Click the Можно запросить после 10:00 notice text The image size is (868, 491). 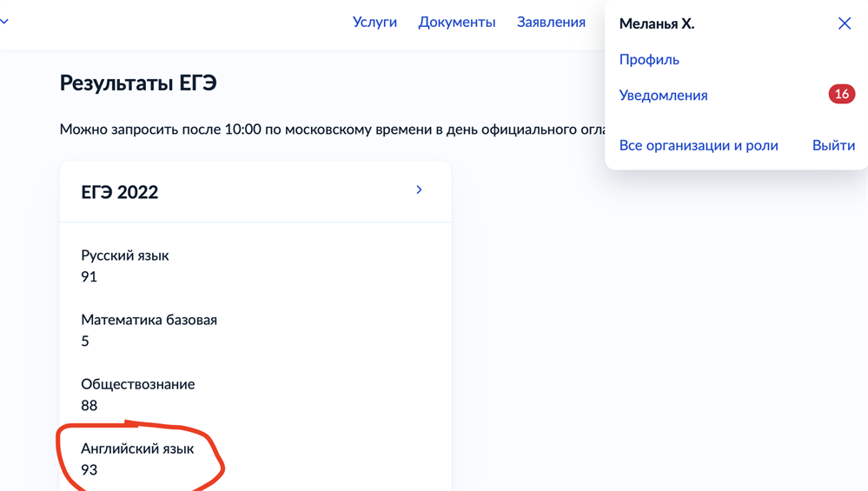[x=332, y=129]
